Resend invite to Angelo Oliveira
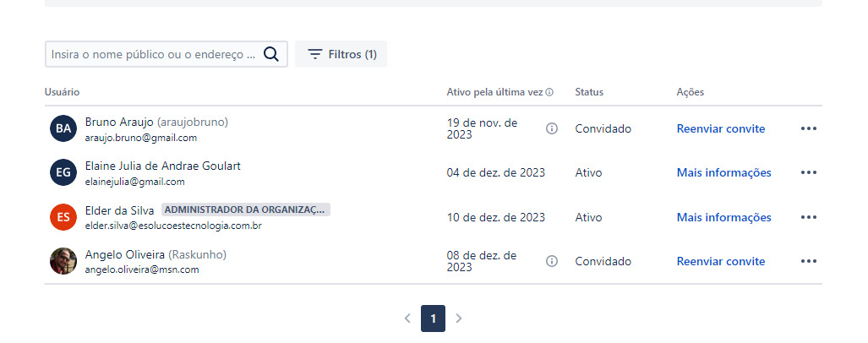868x343 pixels. point(720,261)
